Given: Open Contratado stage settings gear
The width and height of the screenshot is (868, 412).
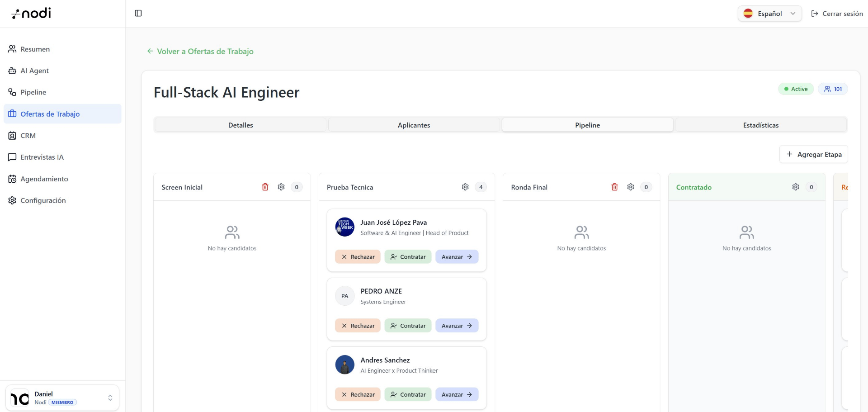Looking at the screenshot, I should click(796, 187).
